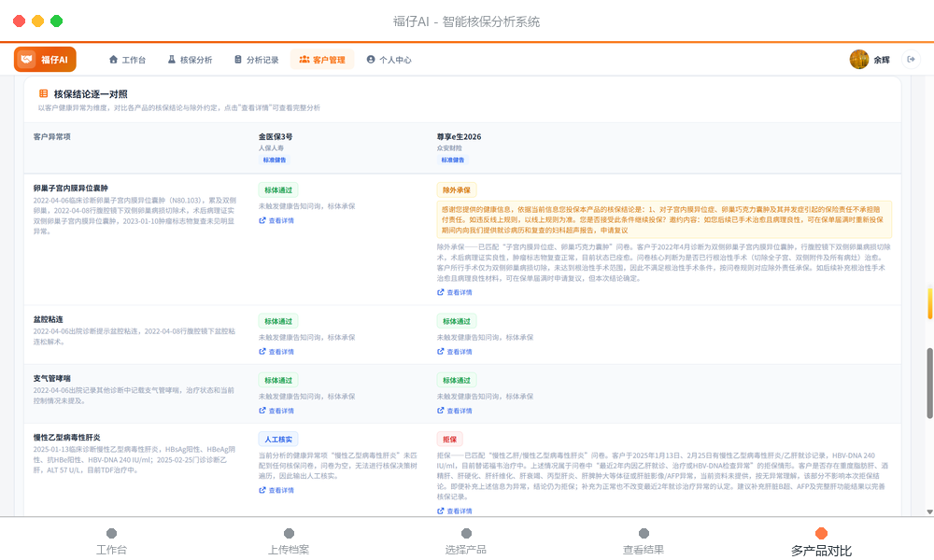934x560 pixels.
Task: Click the 人工核实 status badge
Action: [x=278, y=440]
